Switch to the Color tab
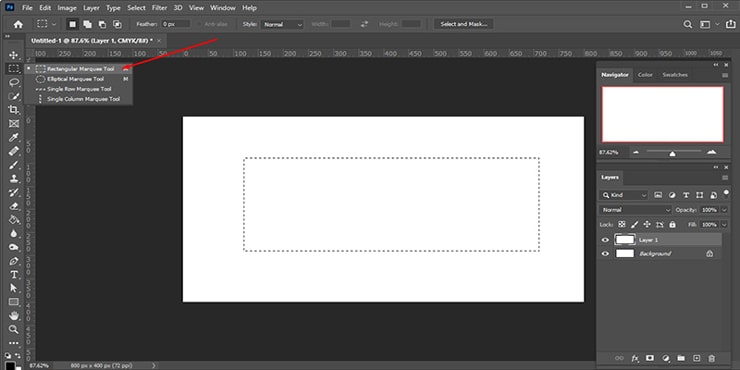740x370 pixels. [645, 75]
